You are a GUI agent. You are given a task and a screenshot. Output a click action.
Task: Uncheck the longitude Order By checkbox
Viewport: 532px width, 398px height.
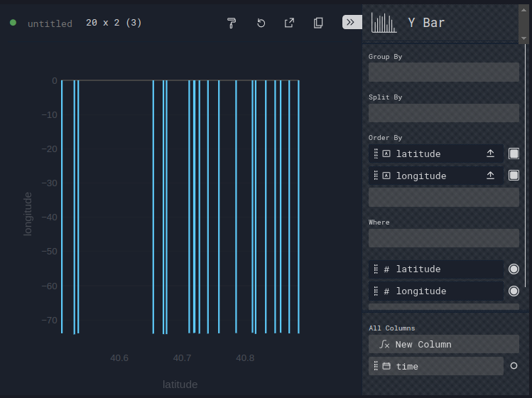(x=514, y=176)
